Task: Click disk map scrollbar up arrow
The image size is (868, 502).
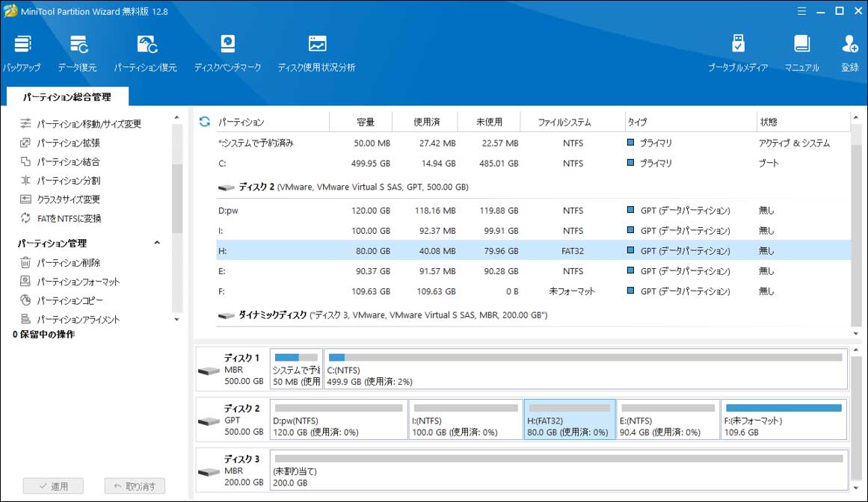Action: pyautogui.click(x=856, y=350)
